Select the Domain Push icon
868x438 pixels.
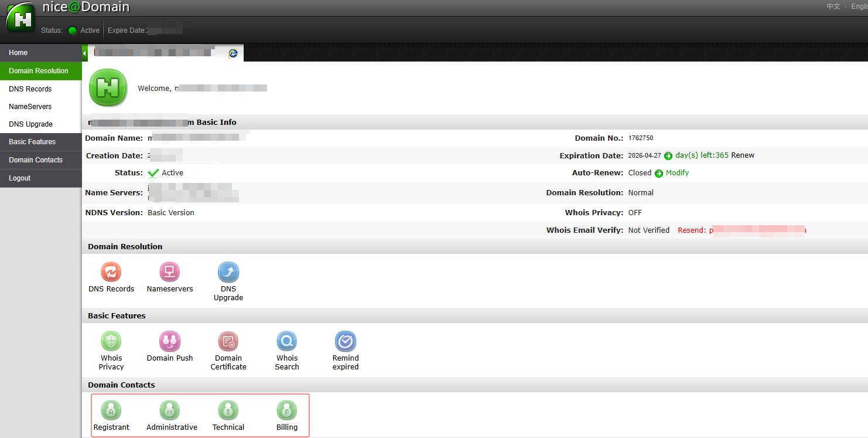point(170,341)
